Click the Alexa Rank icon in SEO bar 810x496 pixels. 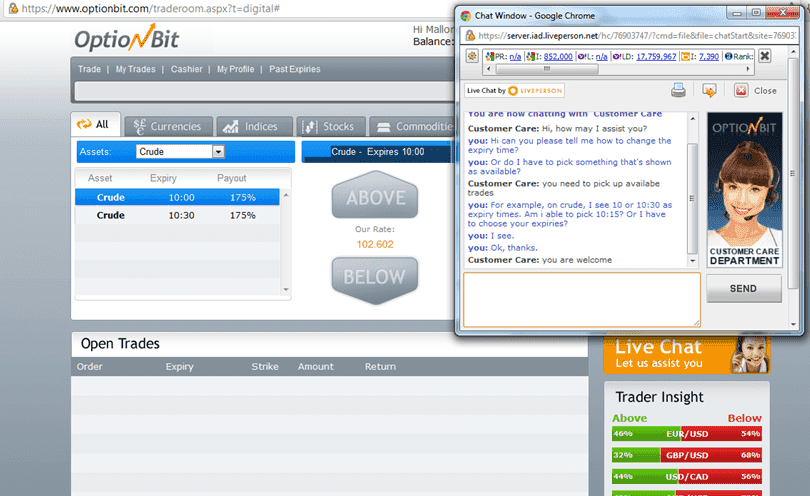pos(728,56)
